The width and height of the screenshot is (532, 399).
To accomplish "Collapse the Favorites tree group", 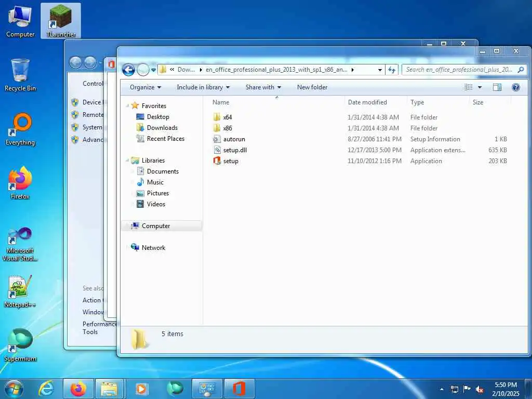I will click(127, 106).
